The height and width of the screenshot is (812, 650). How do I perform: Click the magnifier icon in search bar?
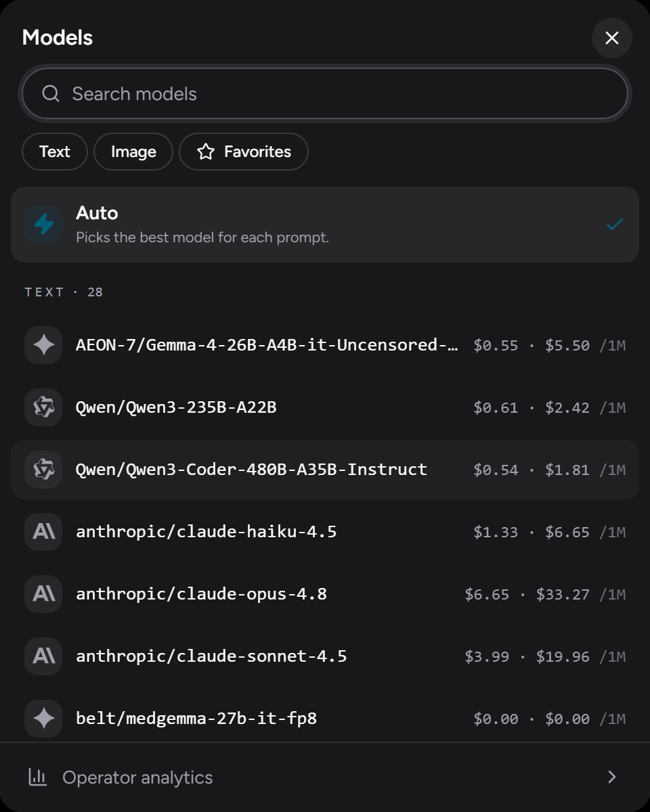coord(51,93)
